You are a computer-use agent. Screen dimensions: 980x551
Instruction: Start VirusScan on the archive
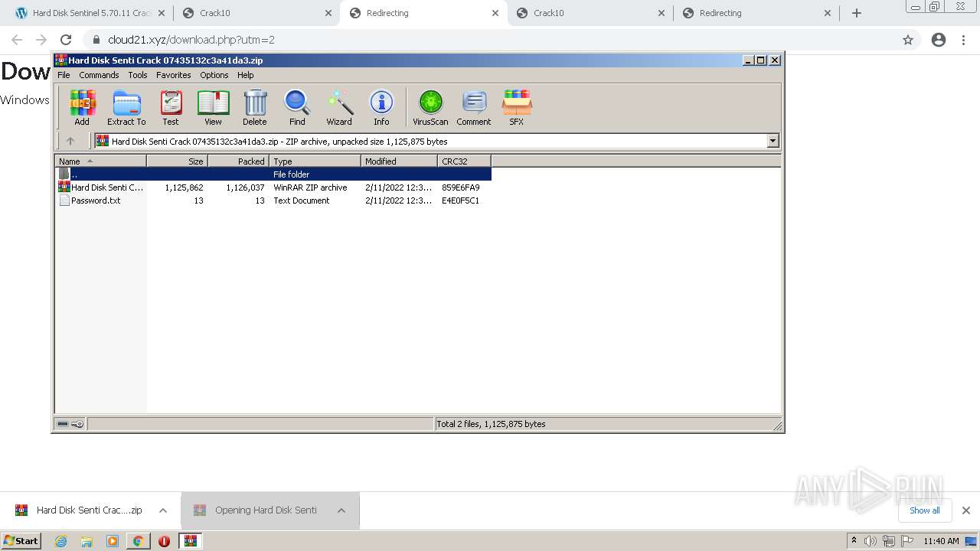430,107
